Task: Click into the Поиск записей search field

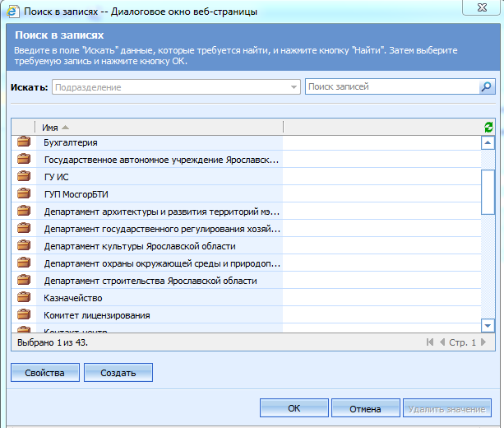Action: click(391, 87)
